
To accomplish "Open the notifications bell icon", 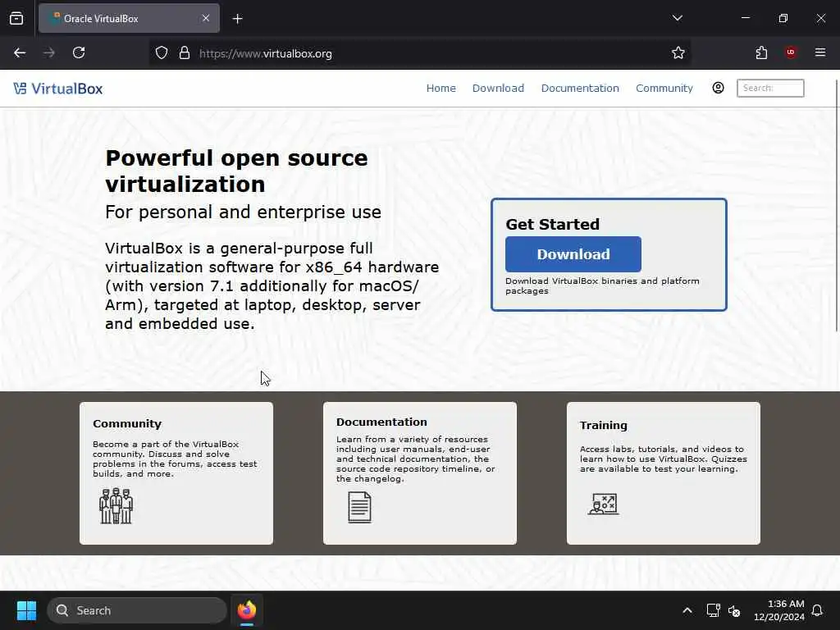I will (817, 610).
